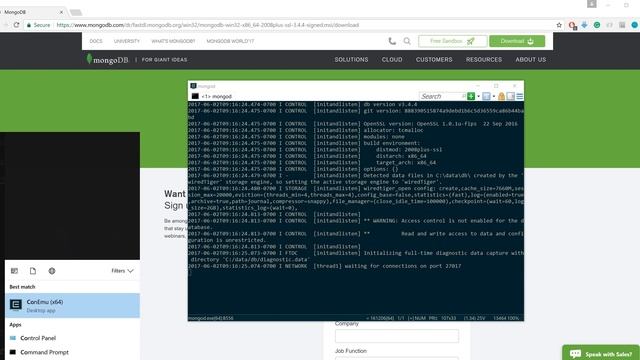The image size is (640, 360).
Task: Open the dropdown arrow beside the new console button
Action: click(478, 96)
